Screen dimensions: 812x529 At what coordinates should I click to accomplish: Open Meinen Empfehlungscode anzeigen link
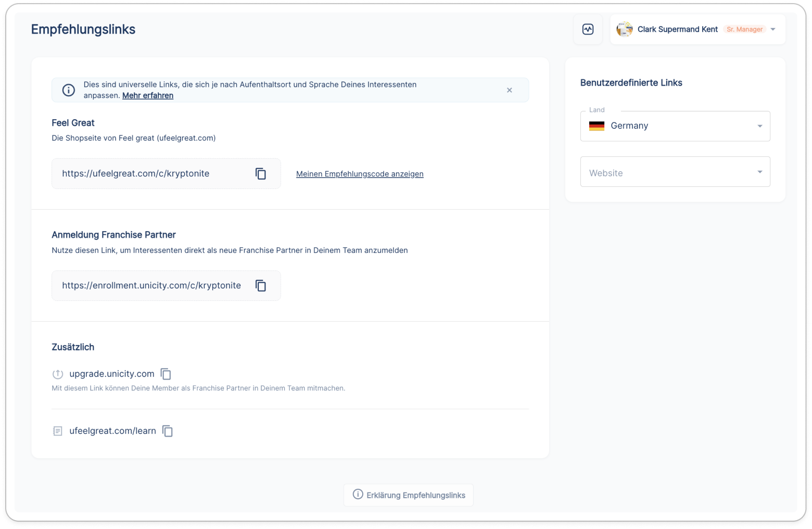(x=360, y=174)
